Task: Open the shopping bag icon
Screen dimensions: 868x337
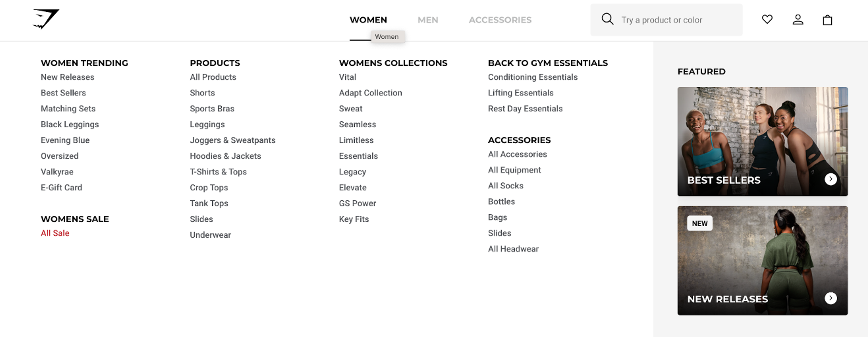Action: point(828,20)
